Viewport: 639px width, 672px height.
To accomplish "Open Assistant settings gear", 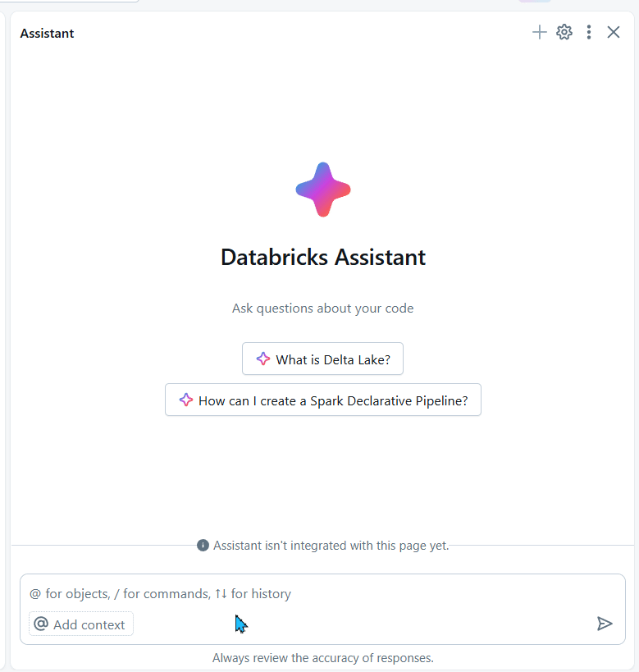I will point(564,32).
